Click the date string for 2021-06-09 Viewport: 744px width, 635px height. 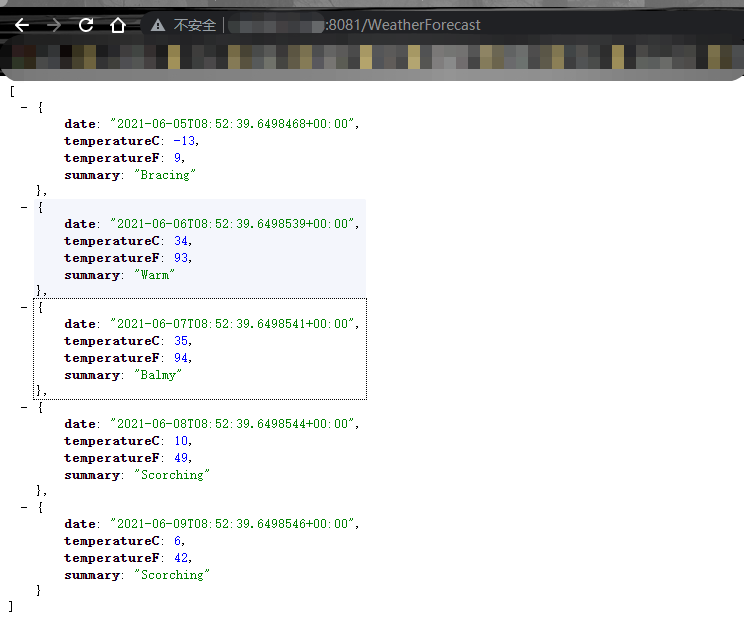point(232,524)
